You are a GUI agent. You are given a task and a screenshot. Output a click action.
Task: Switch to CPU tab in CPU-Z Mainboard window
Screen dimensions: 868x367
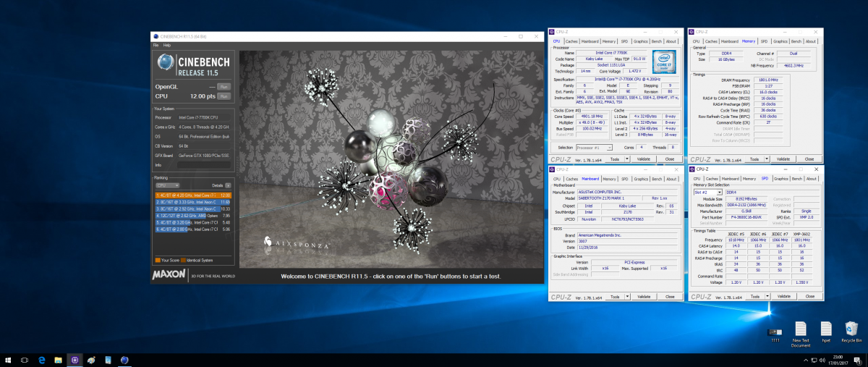556,178
